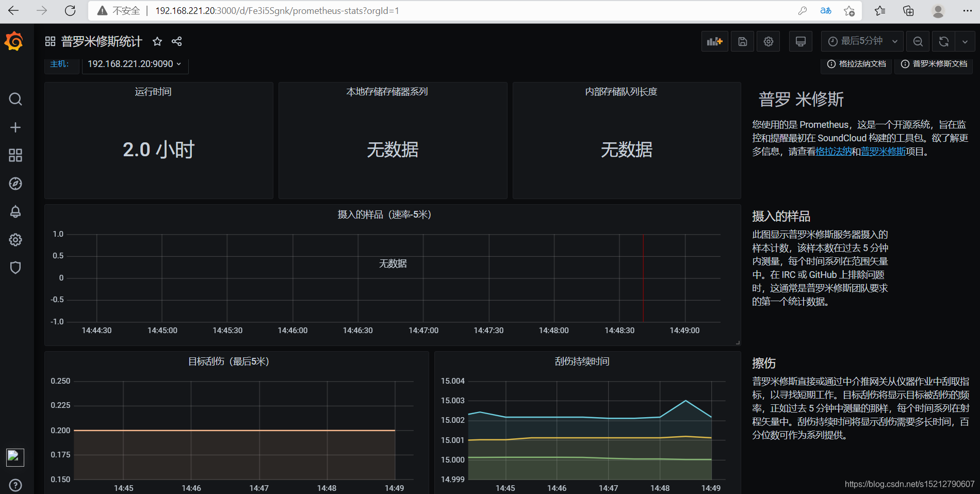Open the 普罗米修斯文档 link button
The height and width of the screenshot is (494, 980).
934,64
